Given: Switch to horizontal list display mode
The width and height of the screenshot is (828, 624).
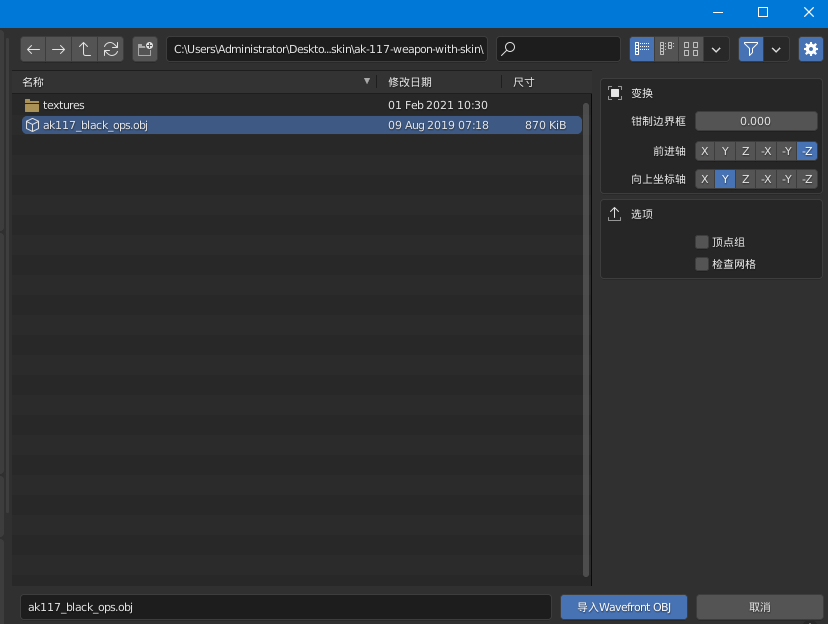Looking at the screenshot, I should pyautogui.click(x=666, y=49).
